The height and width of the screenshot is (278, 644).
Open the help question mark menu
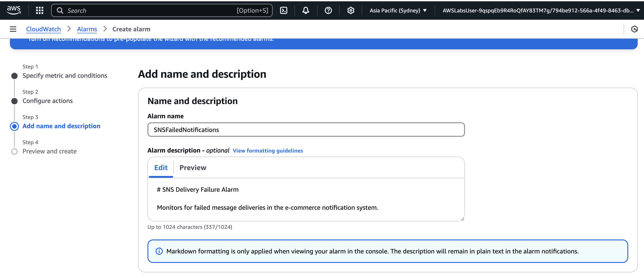tap(328, 10)
